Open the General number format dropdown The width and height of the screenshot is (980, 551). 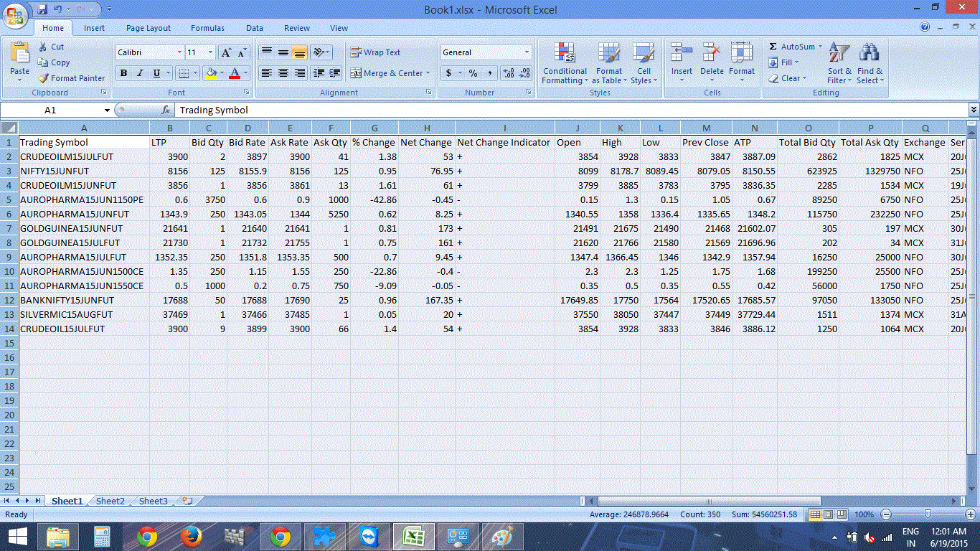[527, 52]
